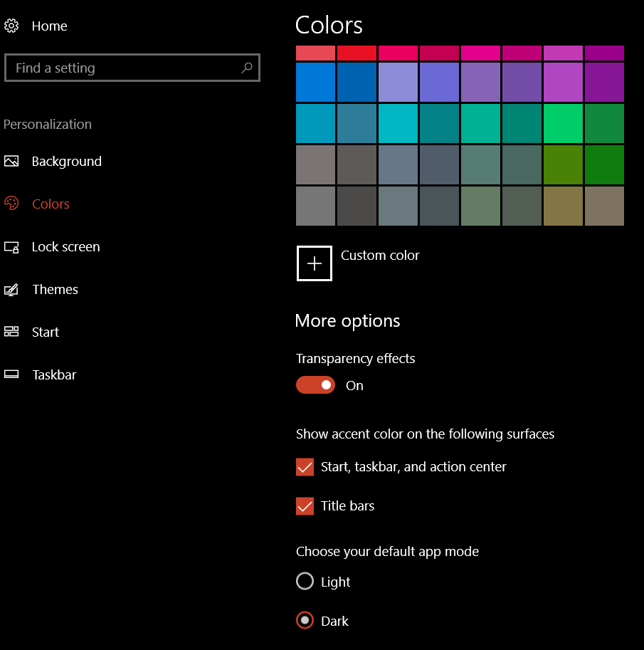Select the Background image icon in sidebar
The height and width of the screenshot is (650, 644).
pos(11,161)
